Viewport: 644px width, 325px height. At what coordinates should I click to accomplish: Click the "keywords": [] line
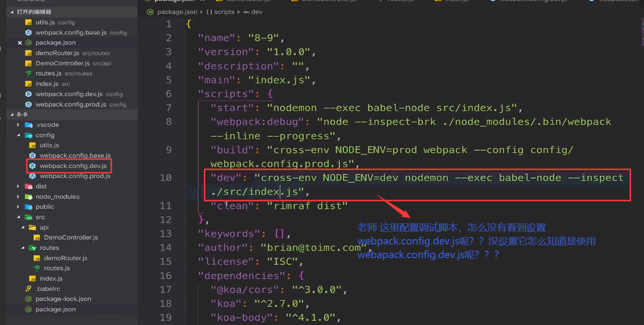click(x=245, y=234)
